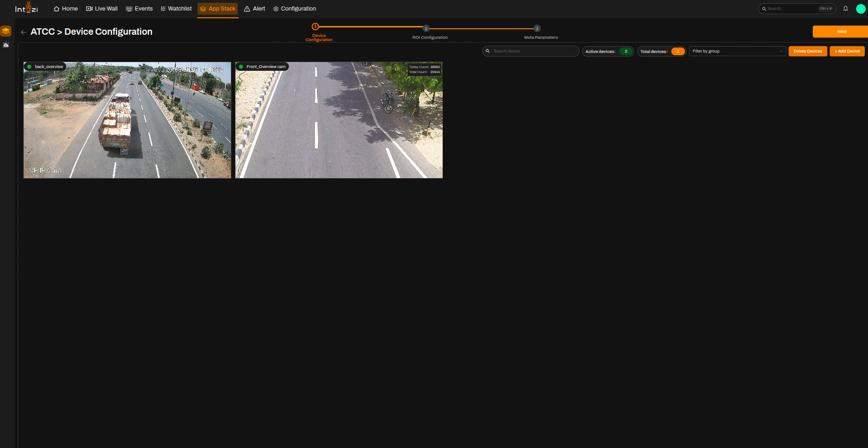Screen dimensions: 868x448
Task: Click the Total devices count badge
Action: click(678, 51)
